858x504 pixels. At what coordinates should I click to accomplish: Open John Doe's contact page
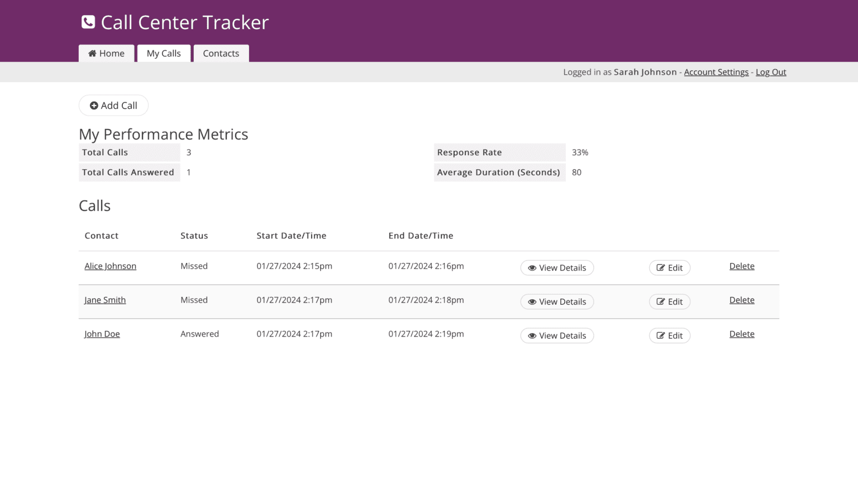tap(102, 334)
